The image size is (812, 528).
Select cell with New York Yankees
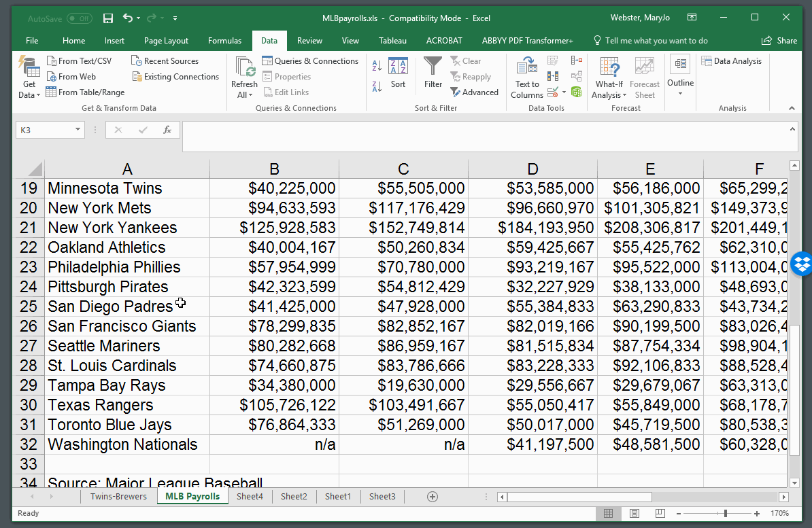(x=127, y=228)
